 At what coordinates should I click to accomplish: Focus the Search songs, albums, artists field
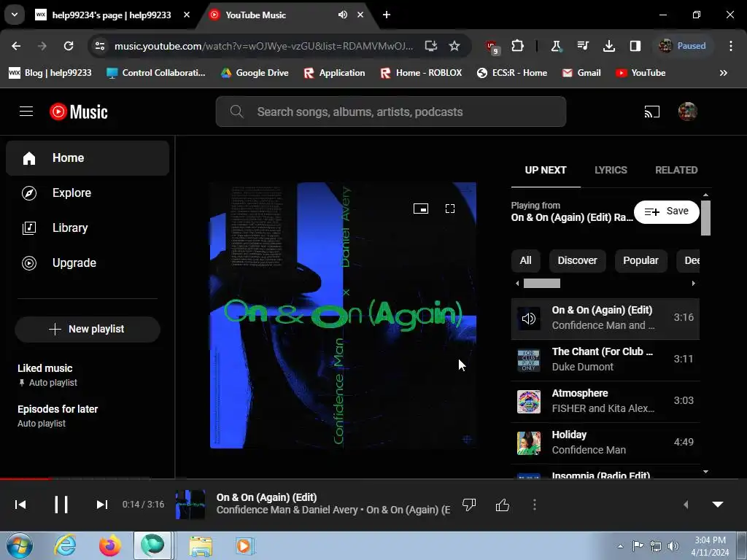(x=391, y=112)
